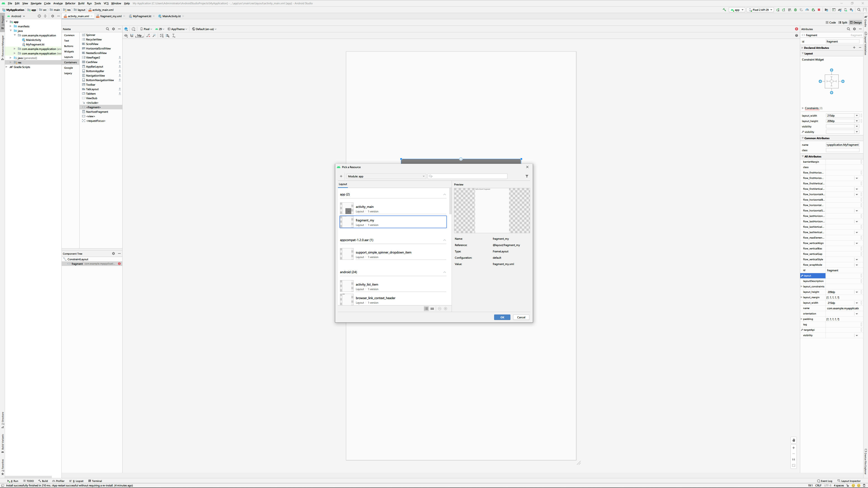This screenshot has width=868, height=488.
Task: Click the OK button
Action: tap(502, 317)
